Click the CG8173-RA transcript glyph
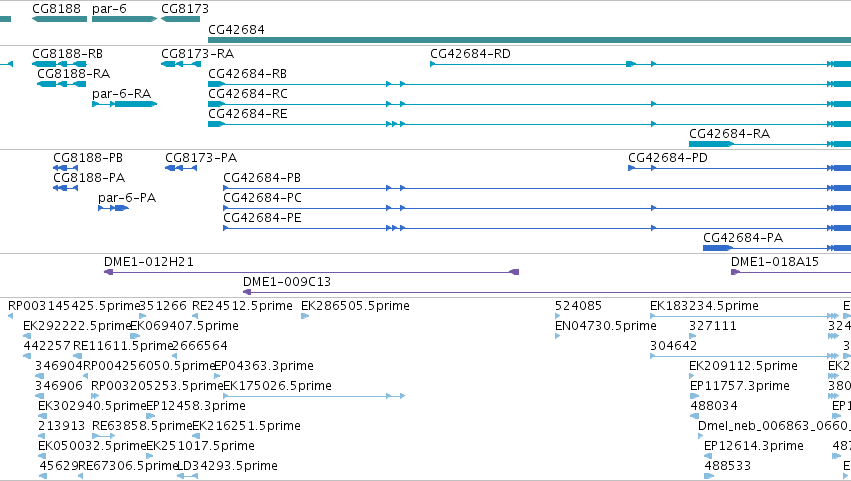 (180, 64)
